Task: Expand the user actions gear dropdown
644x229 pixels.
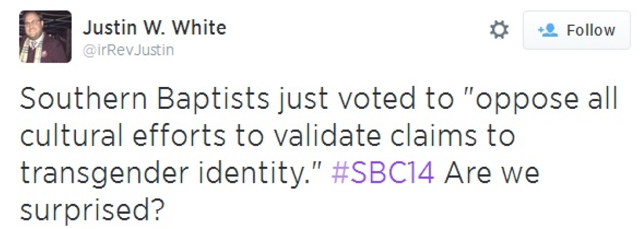Action: (x=499, y=30)
